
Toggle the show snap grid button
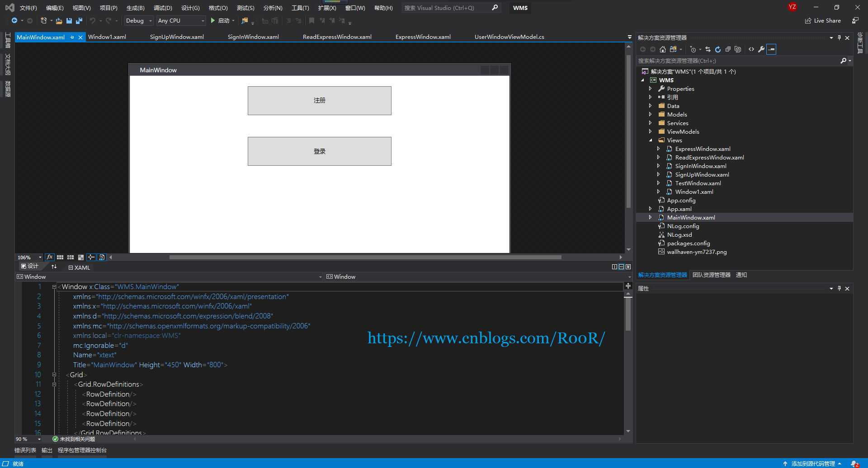(x=60, y=257)
